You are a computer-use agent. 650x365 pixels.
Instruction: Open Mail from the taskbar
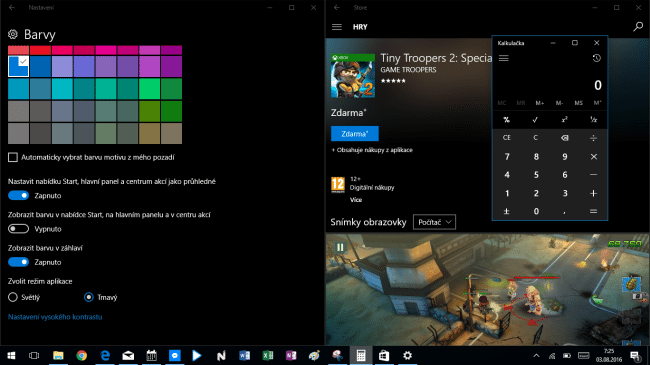(x=128, y=355)
